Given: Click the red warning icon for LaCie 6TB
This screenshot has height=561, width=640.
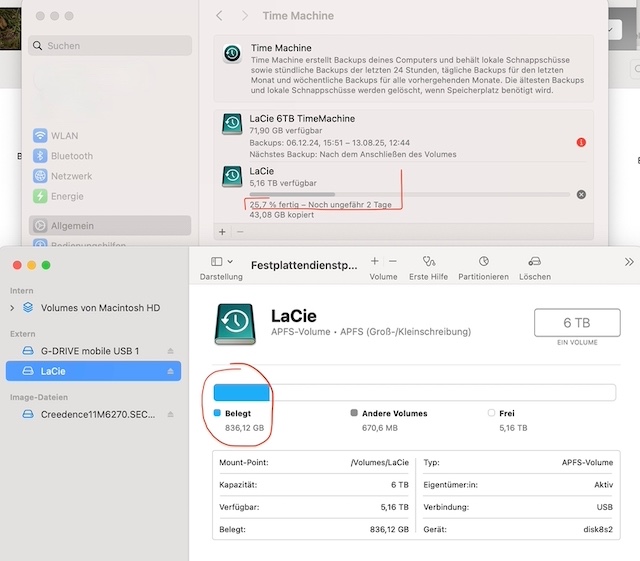Looking at the screenshot, I should coord(581,142).
